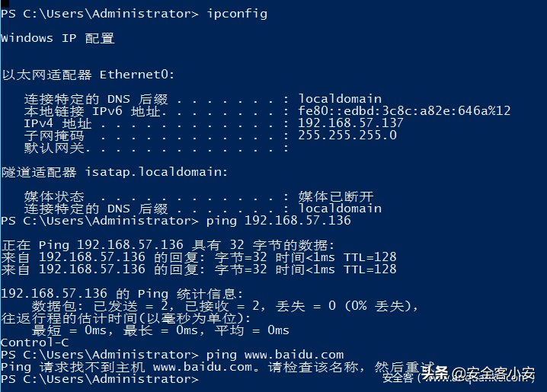Image resolution: width=547 pixels, height=392 pixels.
Task: Click the Ethernet0 DNS suffix 'localdomain' value
Action: coord(340,99)
